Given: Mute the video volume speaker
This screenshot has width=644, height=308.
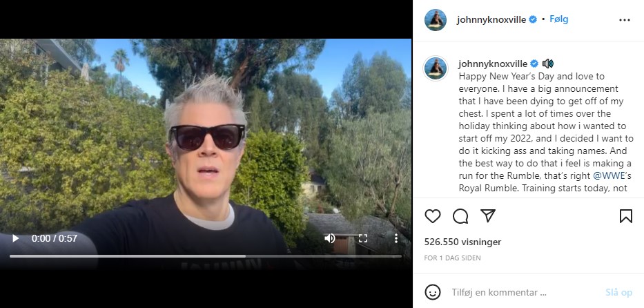Looking at the screenshot, I should [x=329, y=238].
